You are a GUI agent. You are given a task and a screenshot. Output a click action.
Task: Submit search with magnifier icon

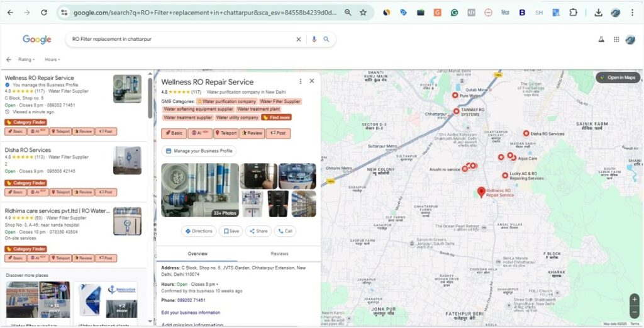tap(326, 40)
